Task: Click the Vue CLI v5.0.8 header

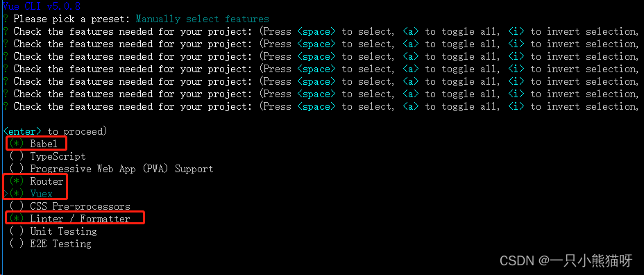Action: 42,6
